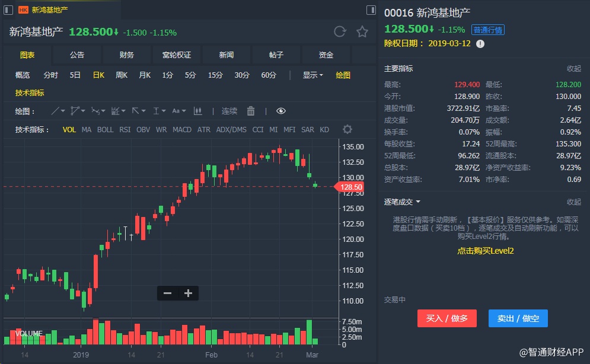Toggle the 连续 continuous drawing mode
This screenshot has height=364, width=590.
click(x=229, y=111)
